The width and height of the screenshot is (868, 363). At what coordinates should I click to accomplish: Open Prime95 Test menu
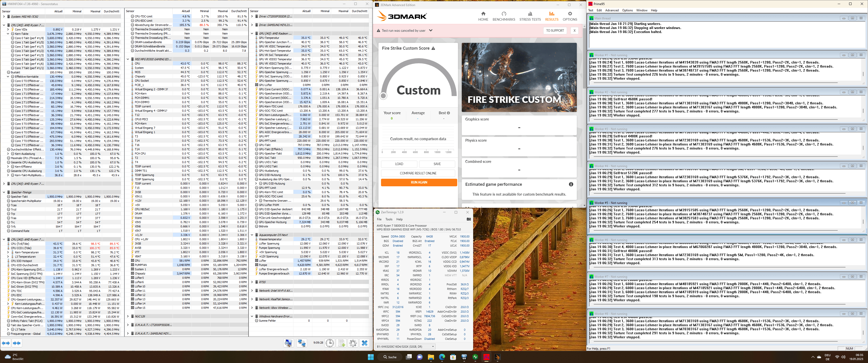tap(591, 10)
